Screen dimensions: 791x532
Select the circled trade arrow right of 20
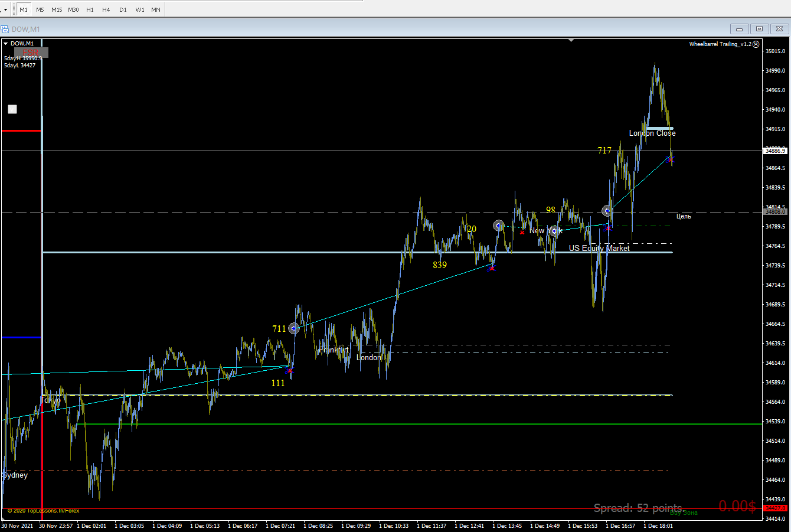click(499, 226)
